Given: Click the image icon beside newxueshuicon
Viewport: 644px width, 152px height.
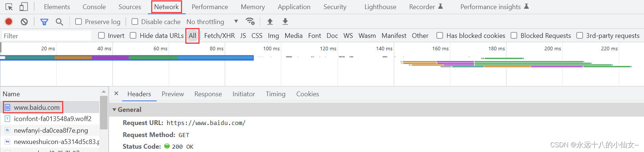Looking at the screenshot, I should (x=7, y=141).
